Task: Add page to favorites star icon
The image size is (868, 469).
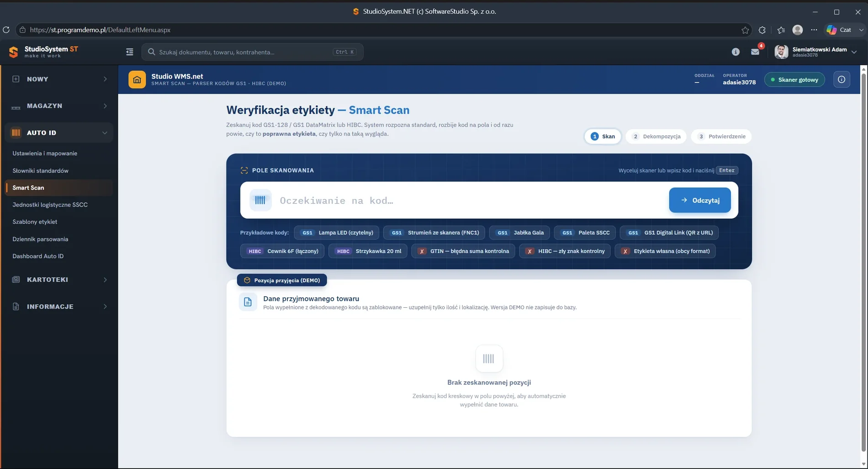Action: point(745,30)
